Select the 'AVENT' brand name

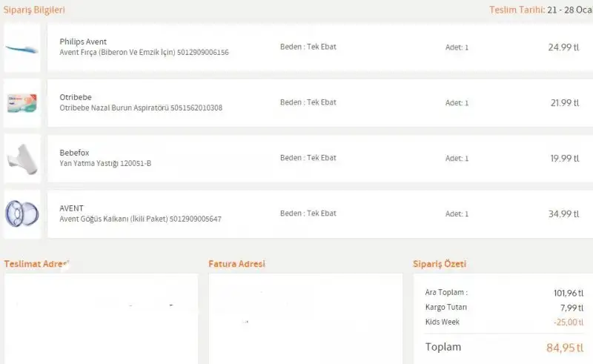tap(71, 208)
